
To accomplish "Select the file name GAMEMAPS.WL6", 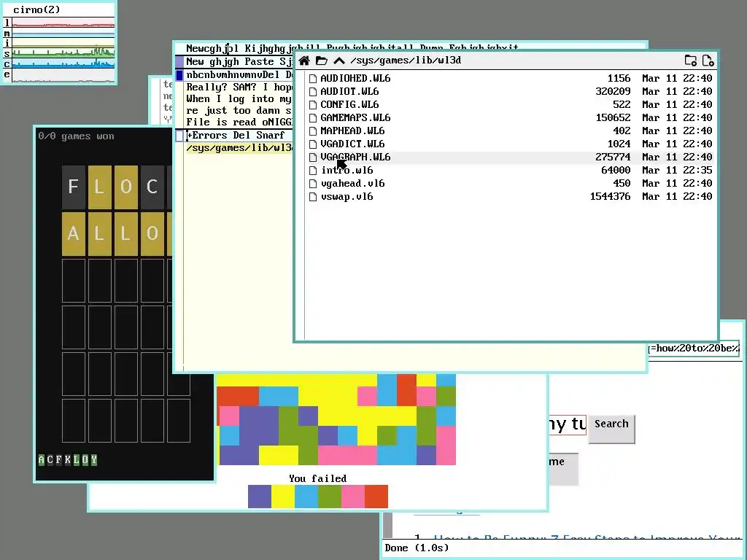I will tap(355, 117).
